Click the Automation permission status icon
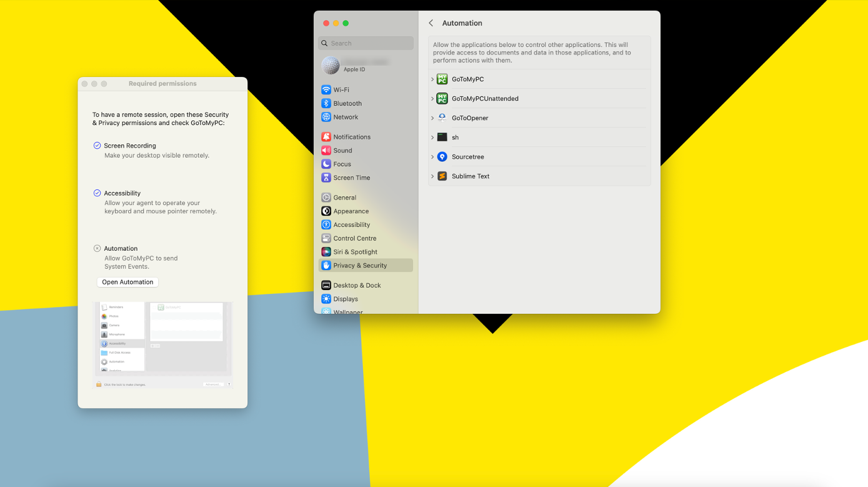 click(x=97, y=248)
